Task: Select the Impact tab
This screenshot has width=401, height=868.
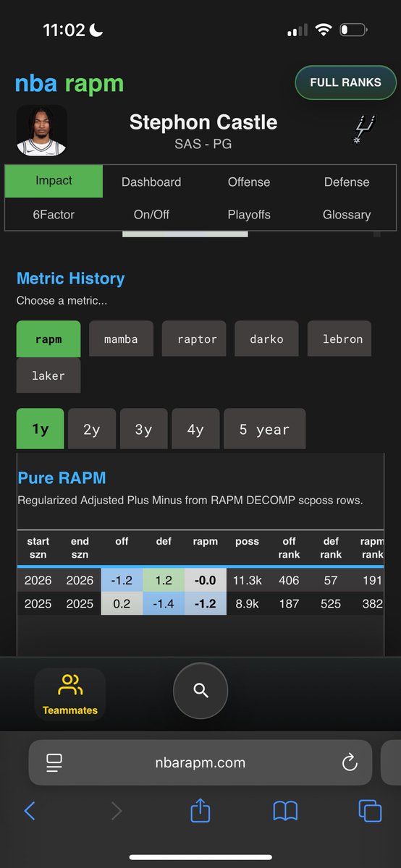Action: pos(54,182)
